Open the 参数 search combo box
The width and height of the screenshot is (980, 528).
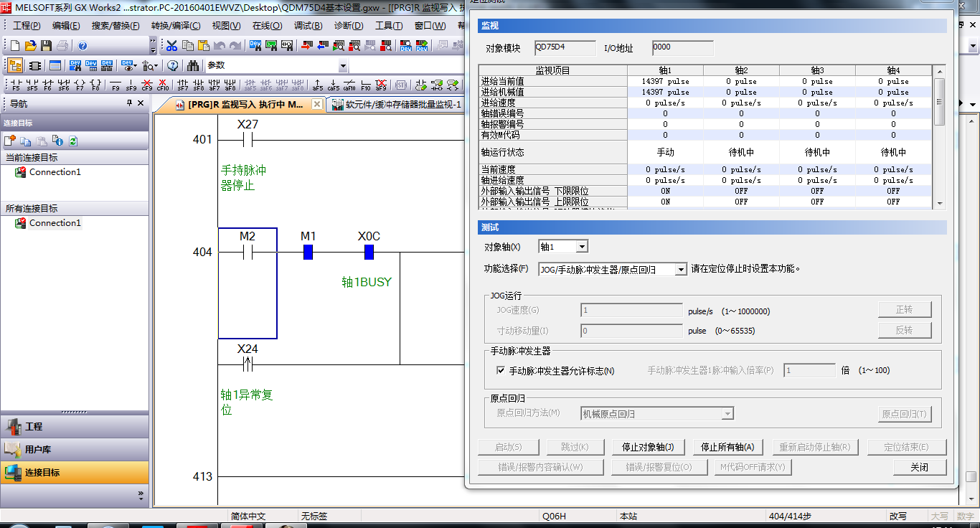(342, 66)
